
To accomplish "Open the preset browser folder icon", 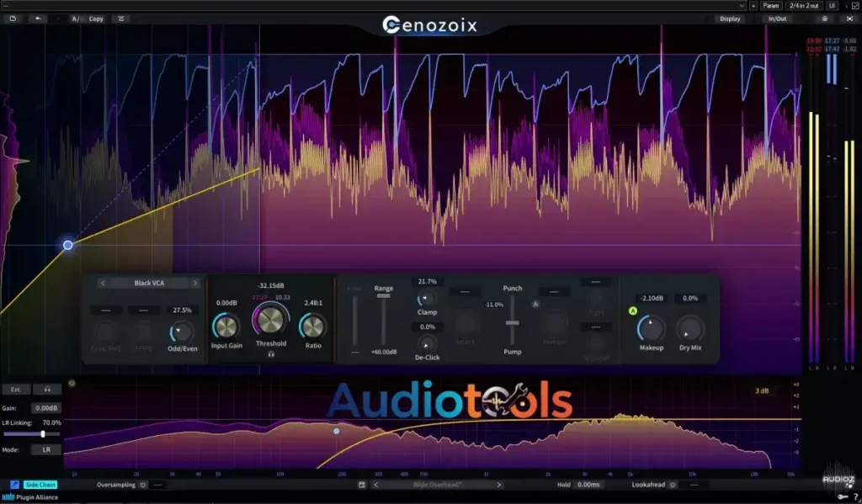I will tap(13, 18).
